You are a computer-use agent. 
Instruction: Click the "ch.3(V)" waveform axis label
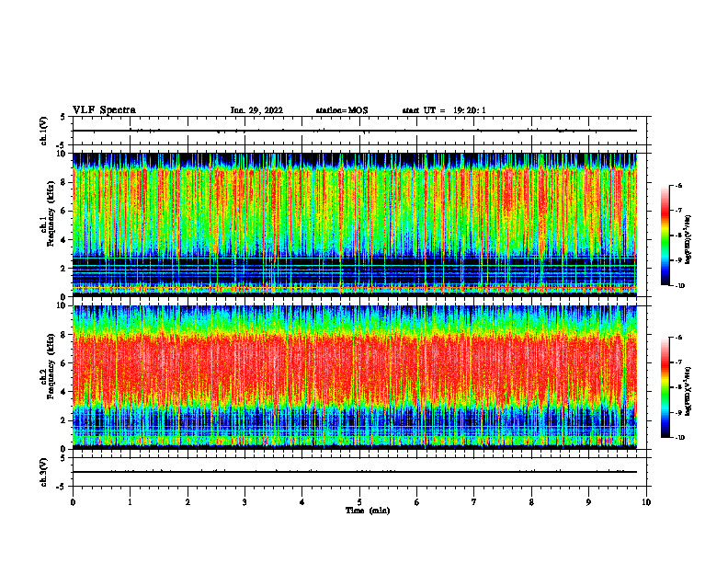pyautogui.click(x=44, y=473)
